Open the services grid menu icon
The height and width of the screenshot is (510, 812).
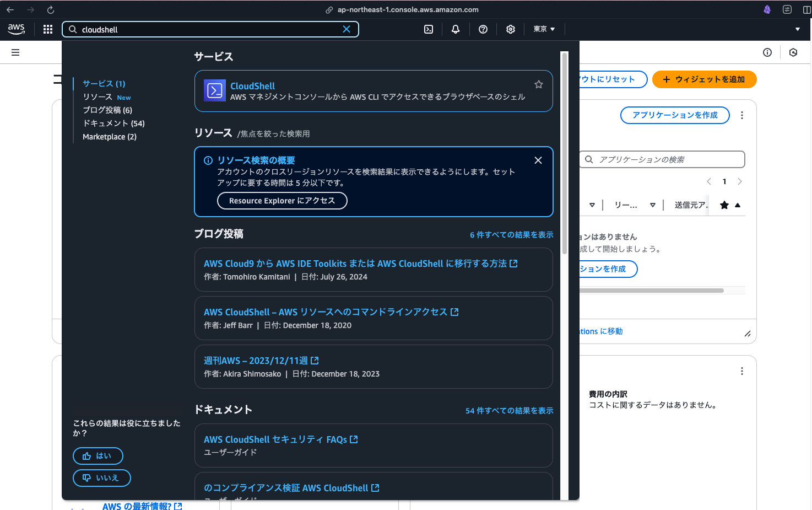(x=48, y=29)
